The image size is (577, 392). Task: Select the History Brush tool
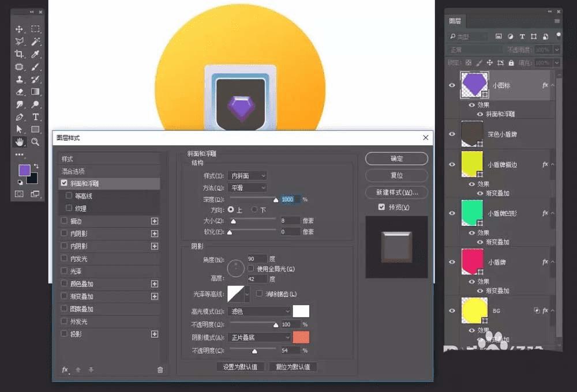[x=35, y=79]
